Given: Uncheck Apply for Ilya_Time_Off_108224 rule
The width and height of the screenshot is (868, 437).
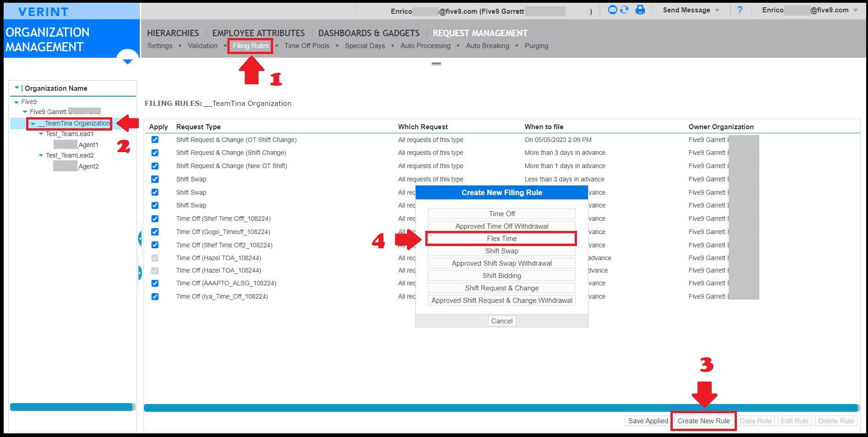Looking at the screenshot, I should coord(155,296).
